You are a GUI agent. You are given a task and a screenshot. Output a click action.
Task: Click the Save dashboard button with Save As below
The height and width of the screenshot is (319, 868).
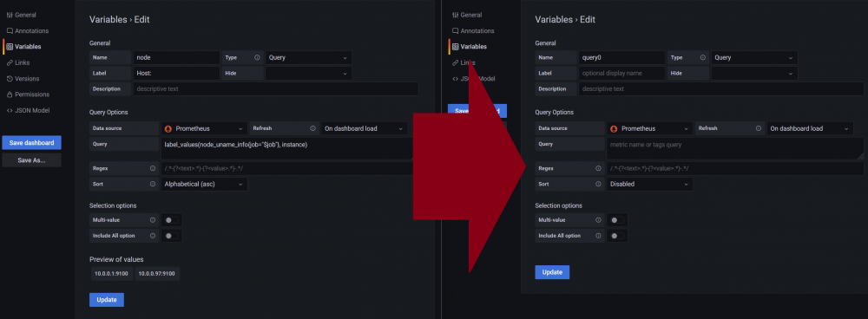point(31,143)
